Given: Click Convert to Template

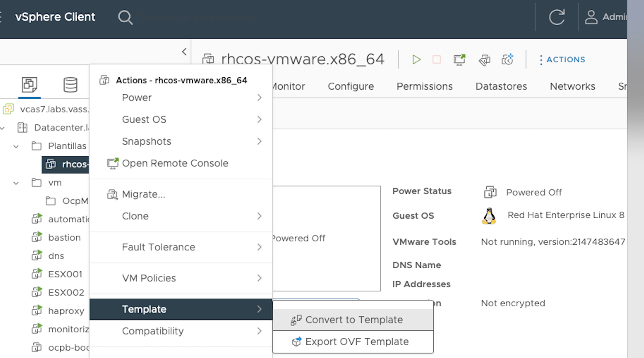Looking at the screenshot, I should (x=353, y=320).
